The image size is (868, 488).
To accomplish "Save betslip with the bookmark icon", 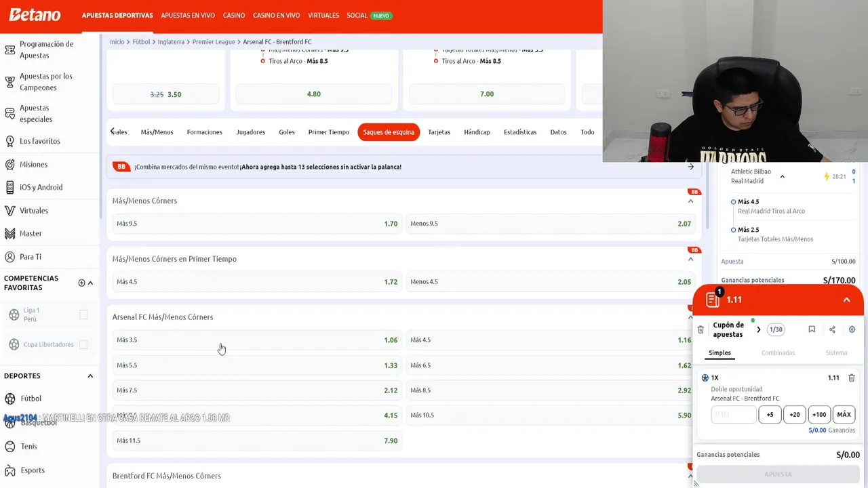I will (x=812, y=329).
